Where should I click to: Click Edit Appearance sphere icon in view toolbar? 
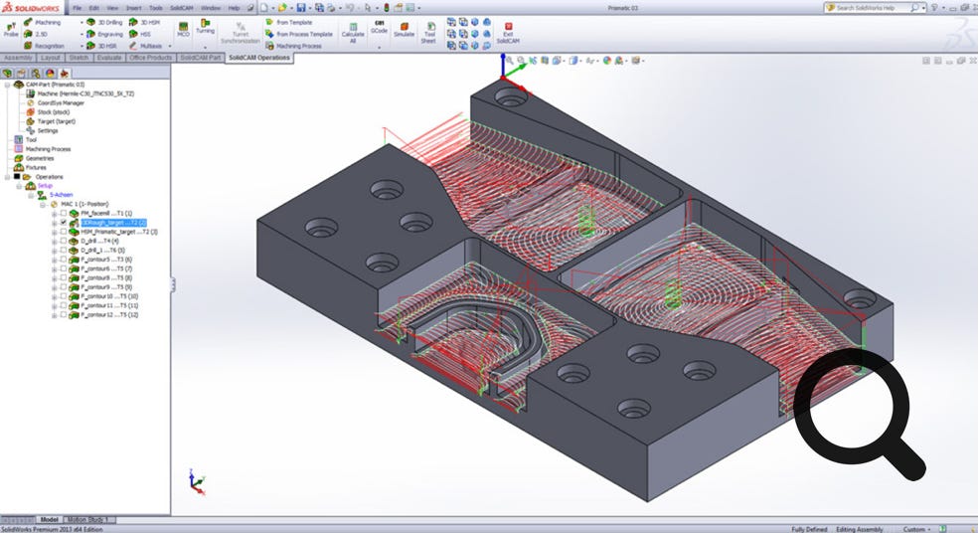[607, 61]
